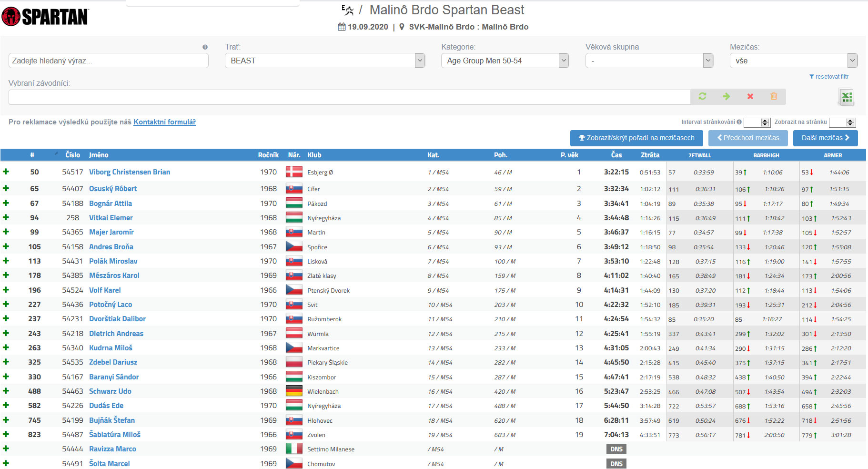This screenshot has width=868, height=469.
Task: Click the green refresh selected racers icon
Action: pyautogui.click(x=702, y=96)
